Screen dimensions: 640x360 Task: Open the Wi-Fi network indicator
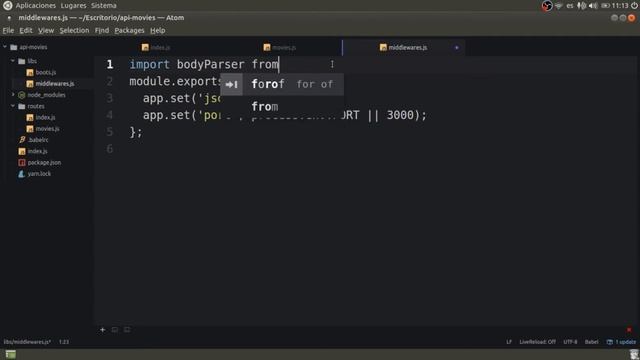pos(558,6)
